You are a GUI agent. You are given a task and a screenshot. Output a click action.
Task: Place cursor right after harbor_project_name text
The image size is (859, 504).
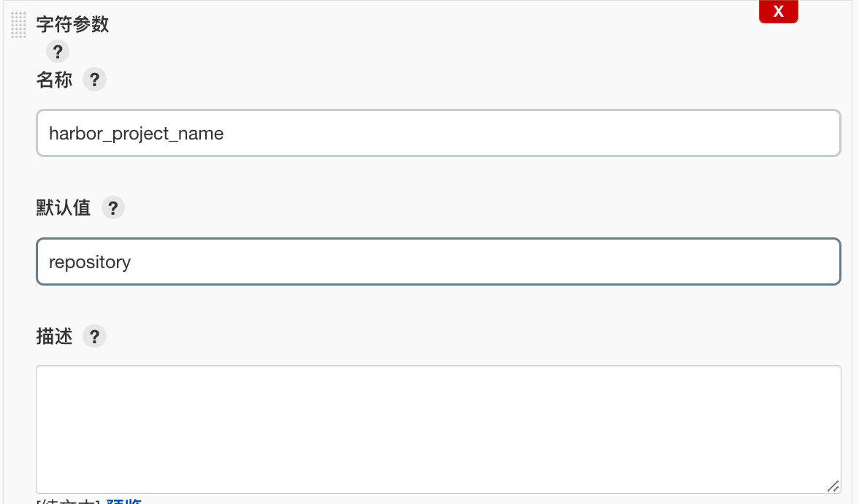225,134
